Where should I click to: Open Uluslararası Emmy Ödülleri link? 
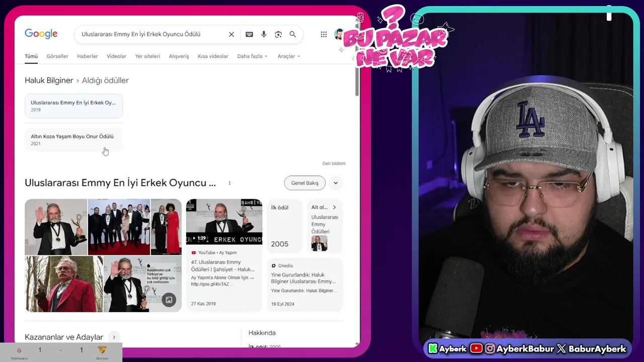pos(325,224)
